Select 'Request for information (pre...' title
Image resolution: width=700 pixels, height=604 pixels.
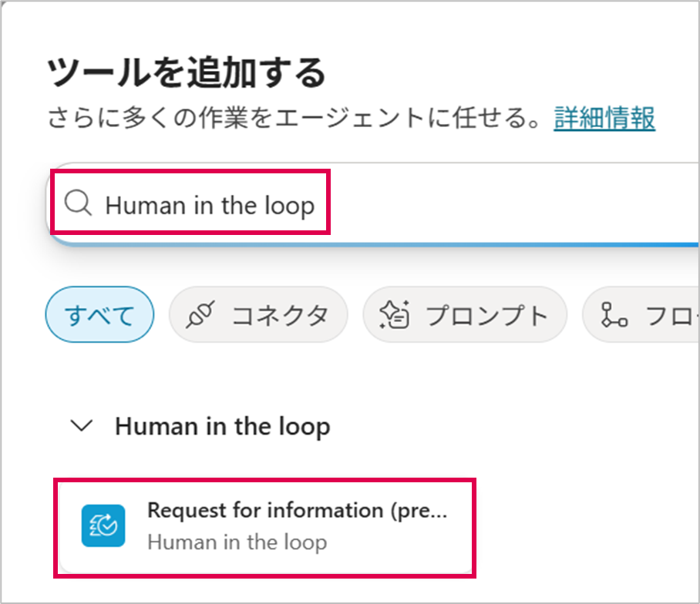pyautogui.click(x=298, y=510)
